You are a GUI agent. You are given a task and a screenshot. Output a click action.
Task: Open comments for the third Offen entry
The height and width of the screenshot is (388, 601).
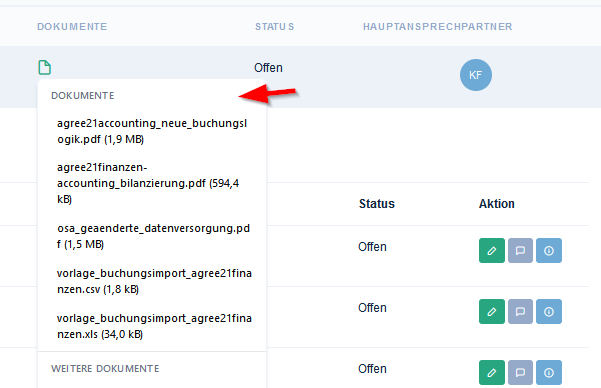coord(520,372)
